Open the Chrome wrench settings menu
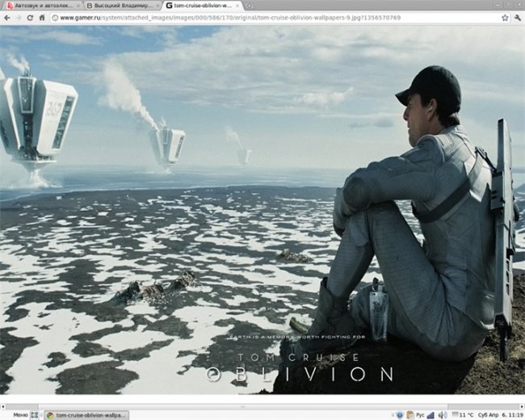Viewport: 525px width, 420px height. [517, 17]
